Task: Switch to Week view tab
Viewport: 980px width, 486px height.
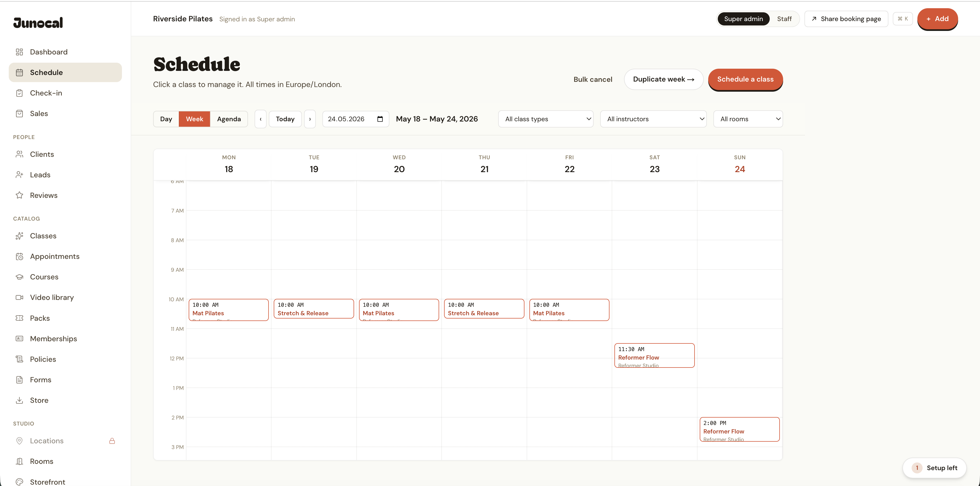Action: (194, 119)
